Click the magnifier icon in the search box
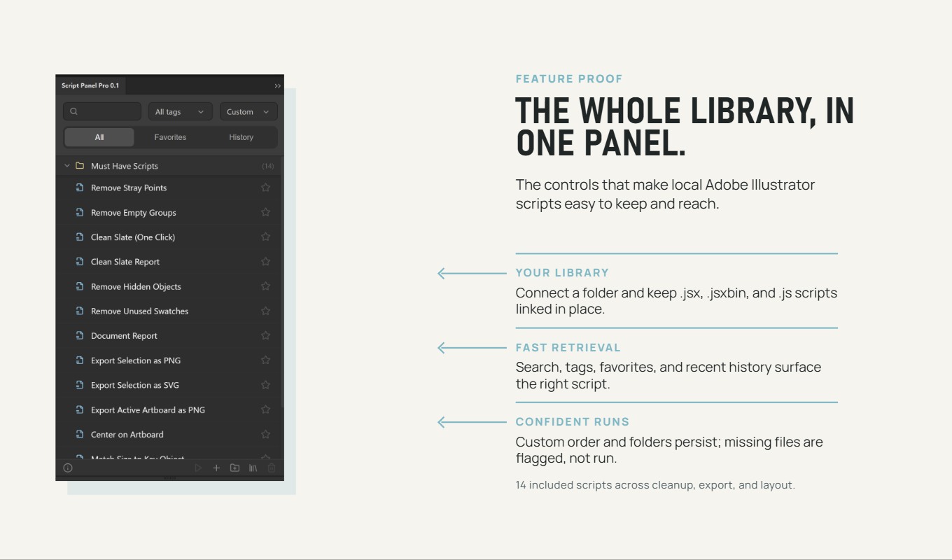952x560 pixels. click(x=74, y=111)
